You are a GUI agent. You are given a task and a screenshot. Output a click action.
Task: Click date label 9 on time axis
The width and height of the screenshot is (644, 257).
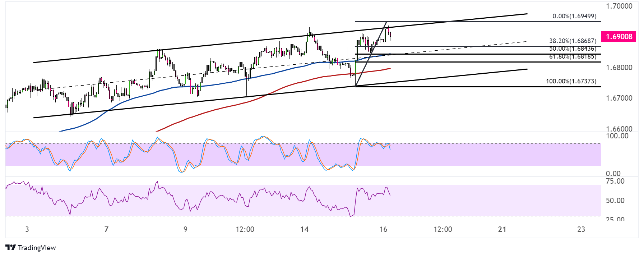tap(185, 229)
